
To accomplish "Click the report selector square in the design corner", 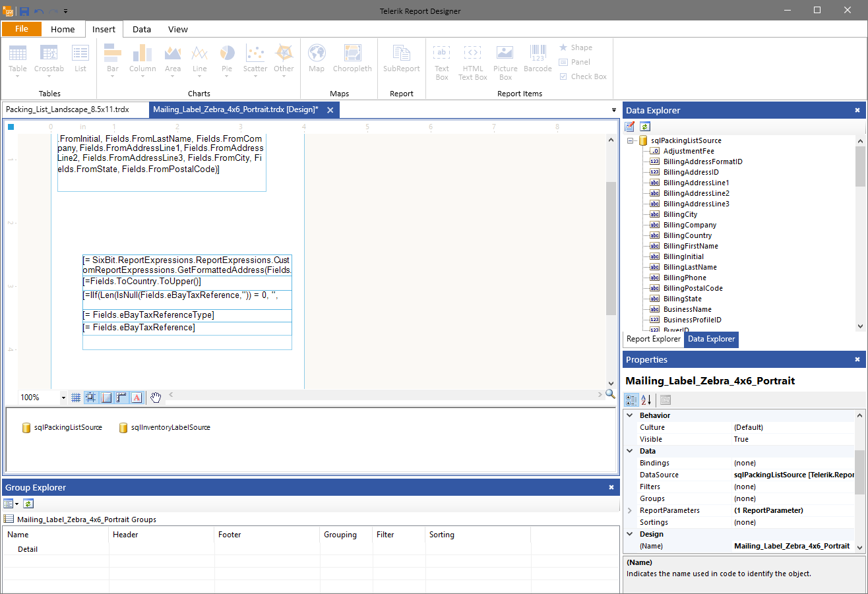I will (x=11, y=127).
